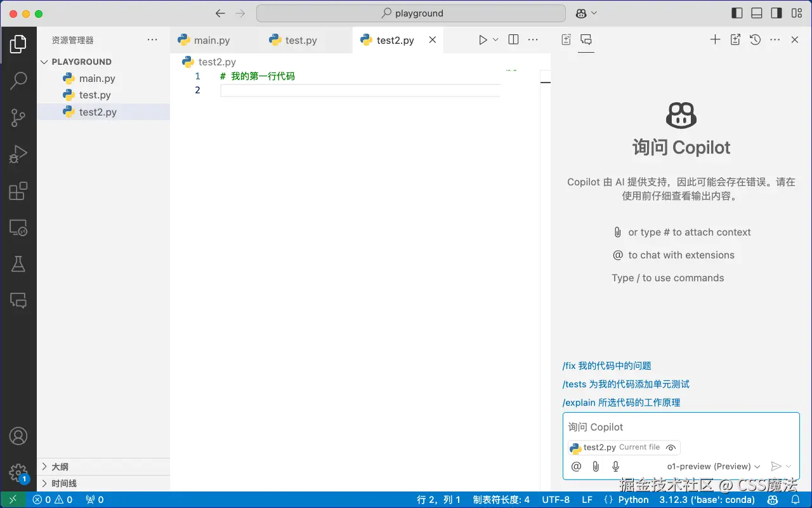Screen dimensions: 812x508
Task: Open the Search view in activity bar
Action: (18, 81)
